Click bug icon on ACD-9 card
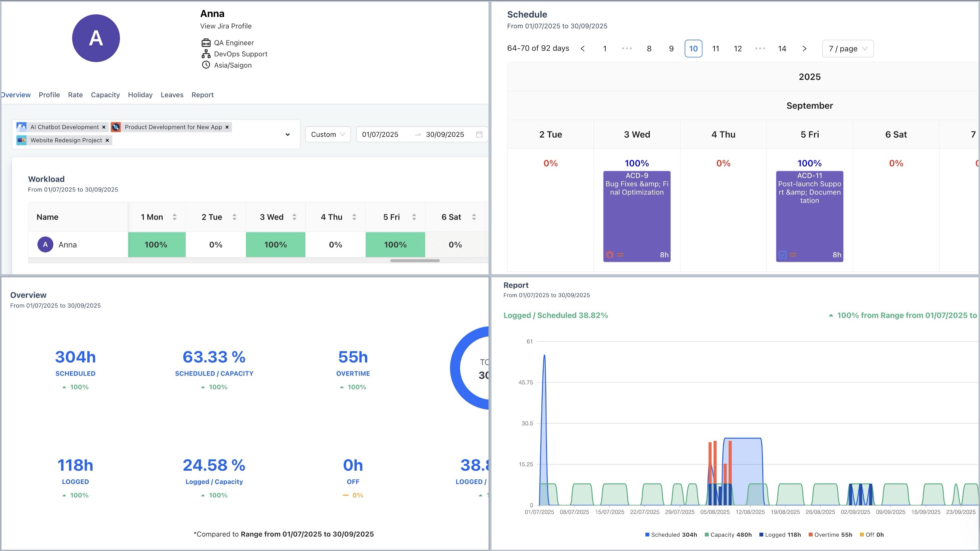 click(609, 255)
